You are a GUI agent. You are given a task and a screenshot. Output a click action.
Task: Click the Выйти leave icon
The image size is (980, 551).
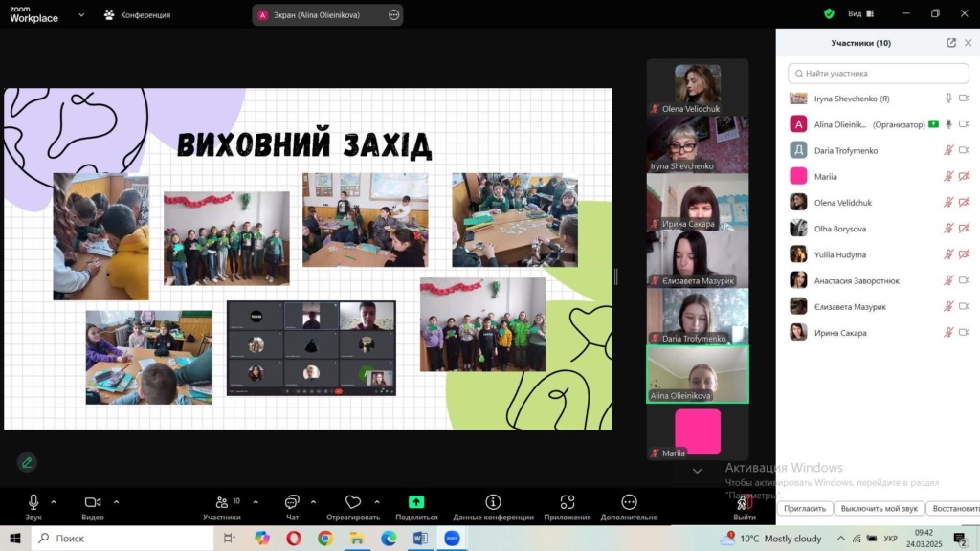coord(744,502)
